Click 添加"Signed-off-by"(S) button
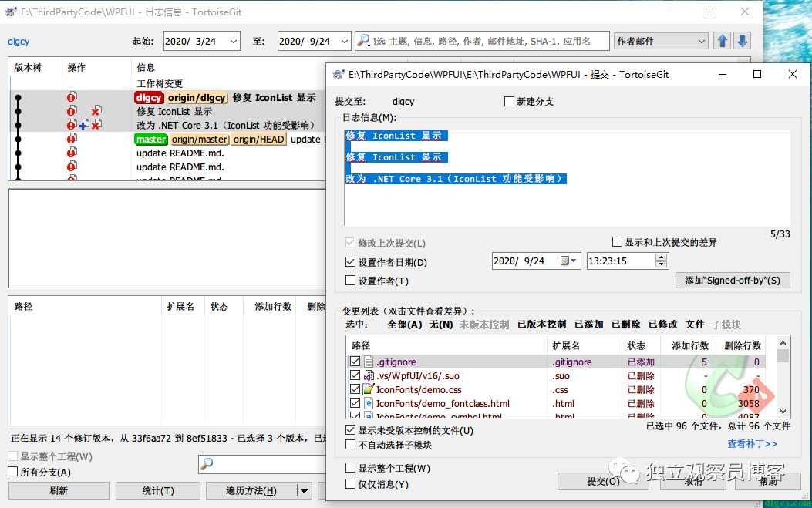This screenshot has height=508, width=812. tap(733, 280)
